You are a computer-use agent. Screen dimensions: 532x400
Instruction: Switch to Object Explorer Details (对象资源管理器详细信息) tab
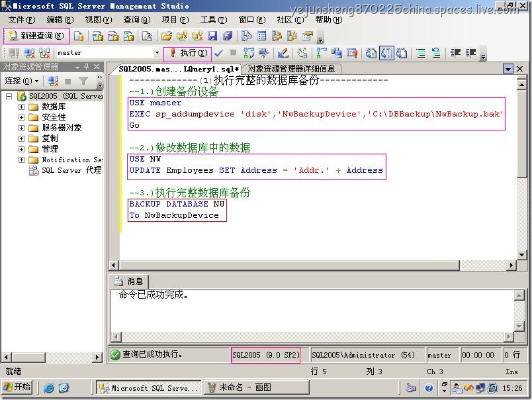coord(291,69)
